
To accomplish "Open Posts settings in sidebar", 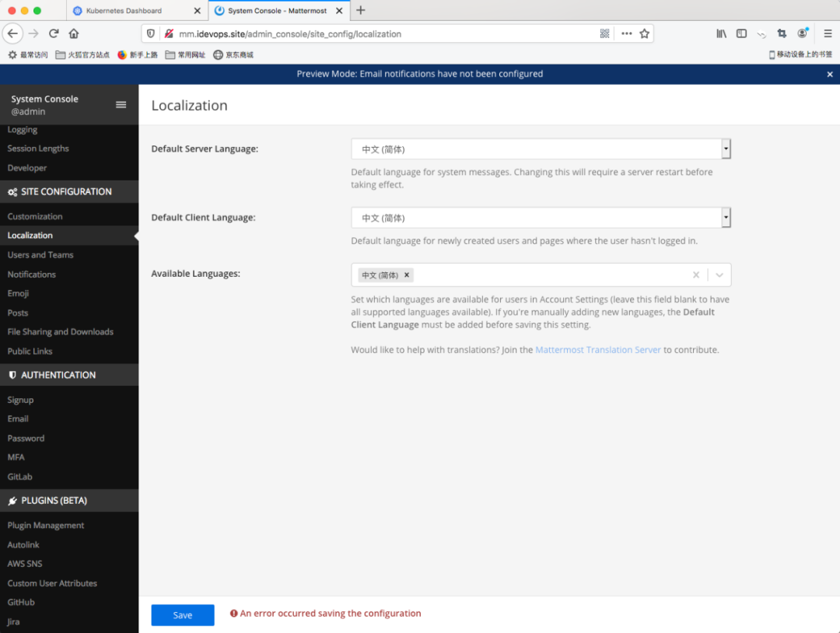I will click(18, 313).
